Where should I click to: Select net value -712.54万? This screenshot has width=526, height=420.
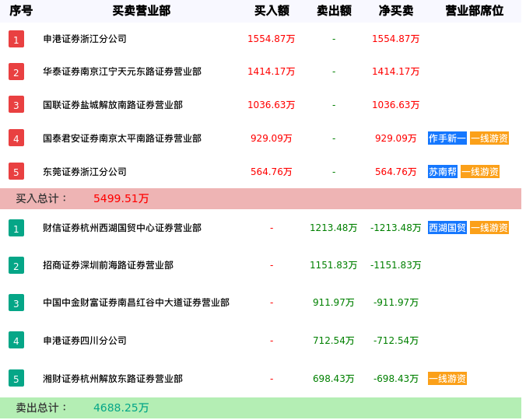coord(396,341)
